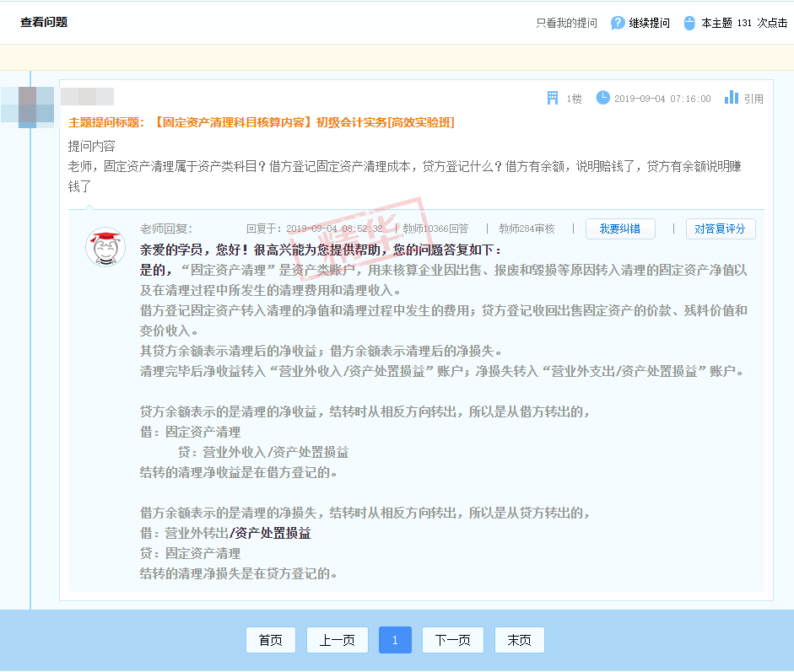Click the 对答复评分 rating button
Image resolution: width=794 pixels, height=672 pixels.
click(x=721, y=228)
